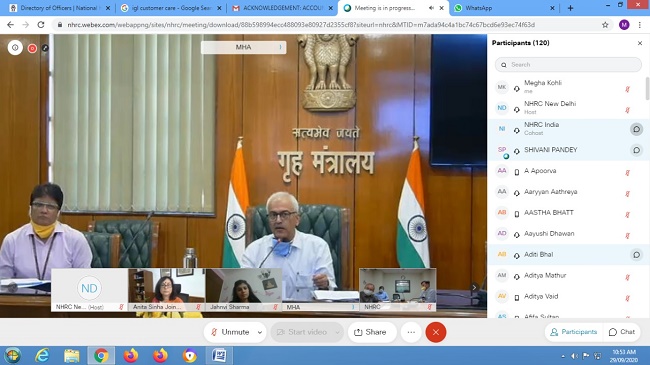Click the Share button
The height and width of the screenshot is (365, 650).
pyautogui.click(x=370, y=332)
